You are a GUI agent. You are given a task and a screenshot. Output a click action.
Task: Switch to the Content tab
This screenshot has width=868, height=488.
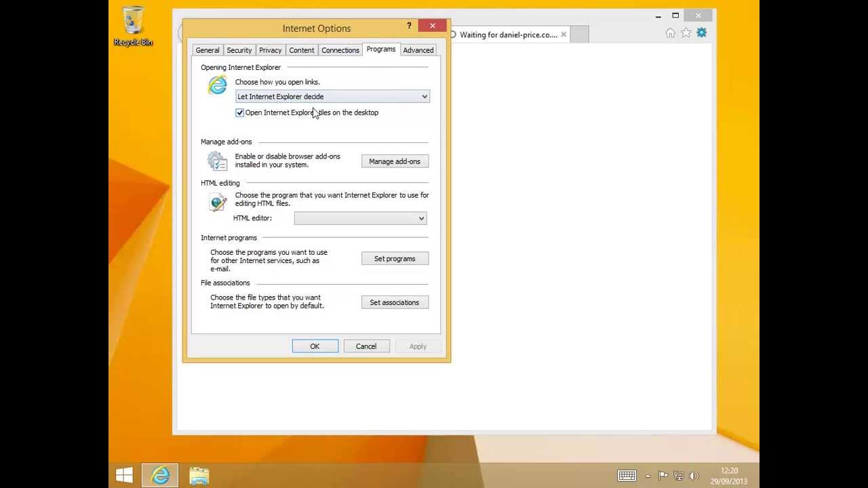tap(302, 50)
